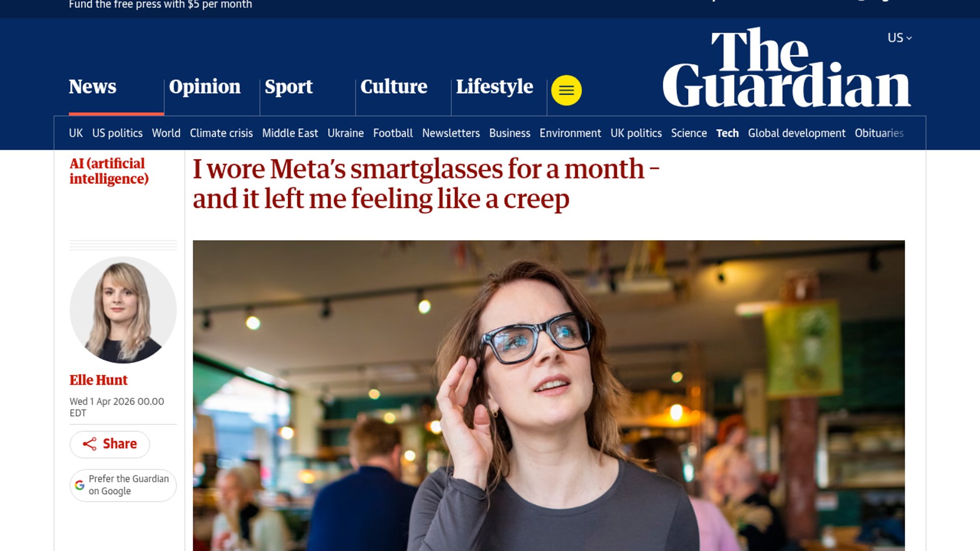Open the Lifestyle section
Image resolution: width=980 pixels, height=551 pixels.
[494, 87]
